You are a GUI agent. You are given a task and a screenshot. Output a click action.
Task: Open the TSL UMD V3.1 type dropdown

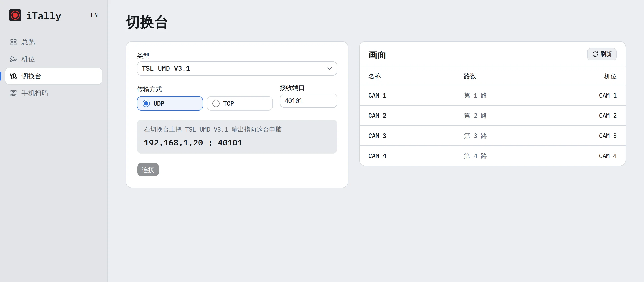click(237, 68)
